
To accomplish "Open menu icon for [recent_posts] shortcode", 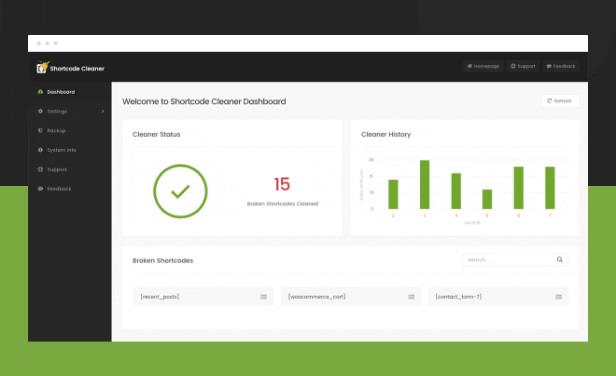I will pyautogui.click(x=264, y=297).
